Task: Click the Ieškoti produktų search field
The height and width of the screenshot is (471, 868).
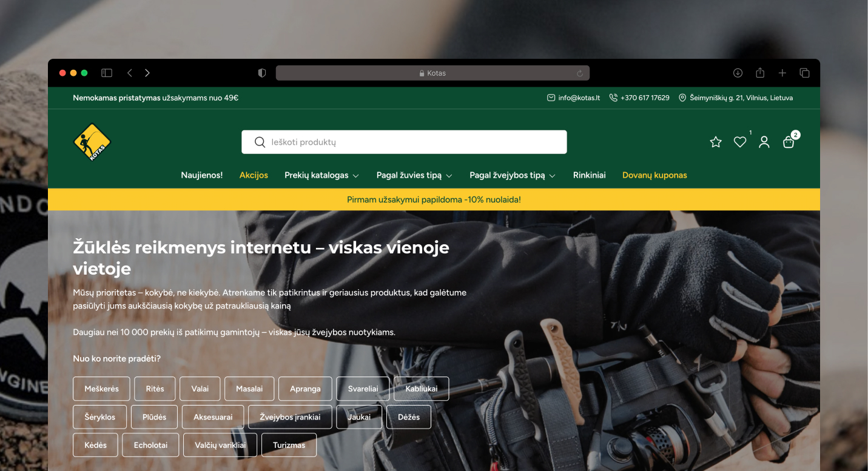Action: (x=404, y=142)
